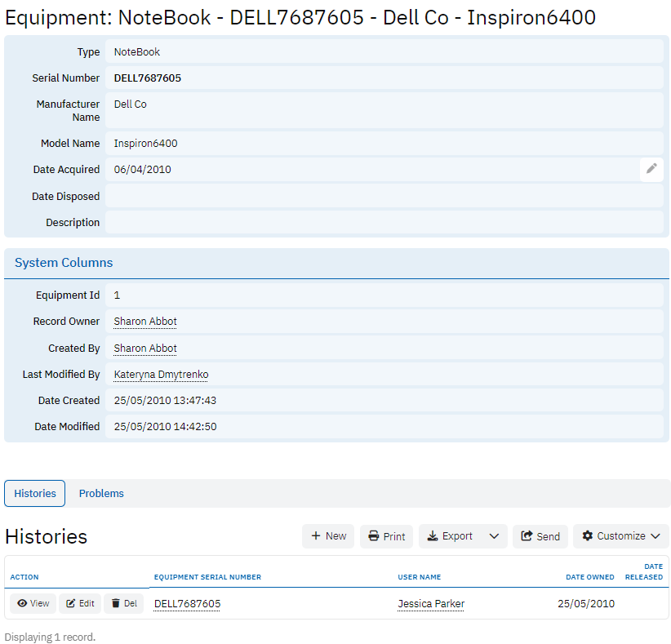Open the Jessica Parker user link
The width and height of the screenshot is (671, 644).
(431, 604)
